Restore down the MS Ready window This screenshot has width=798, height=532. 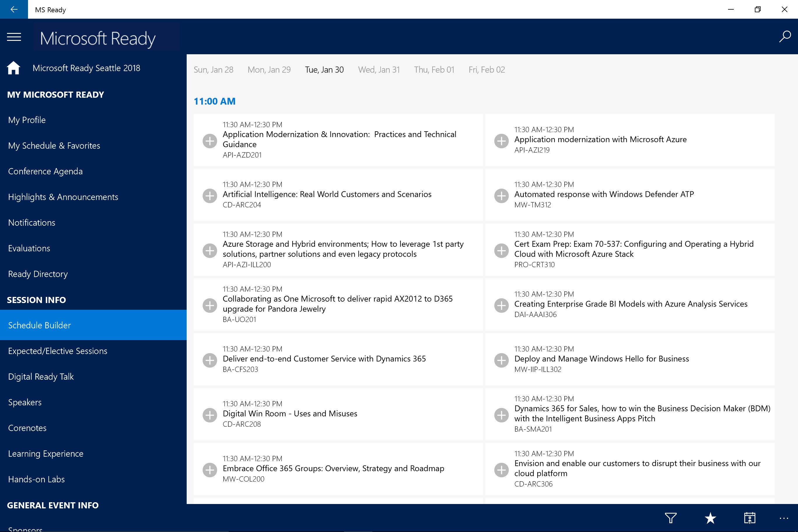click(x=757, y=9)
